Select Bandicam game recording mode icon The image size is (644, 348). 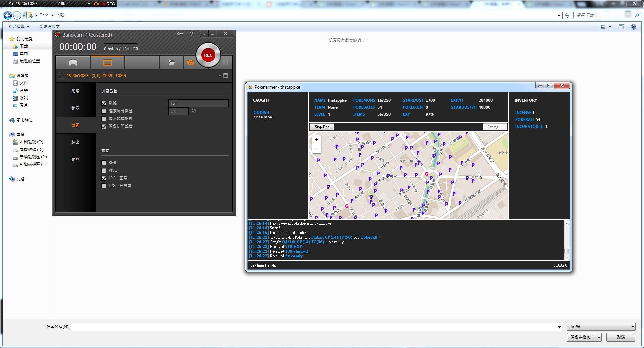click(73, 63)
